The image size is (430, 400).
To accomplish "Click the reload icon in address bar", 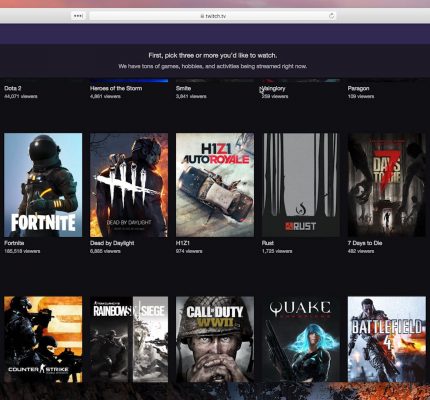I will pos(331,16).
